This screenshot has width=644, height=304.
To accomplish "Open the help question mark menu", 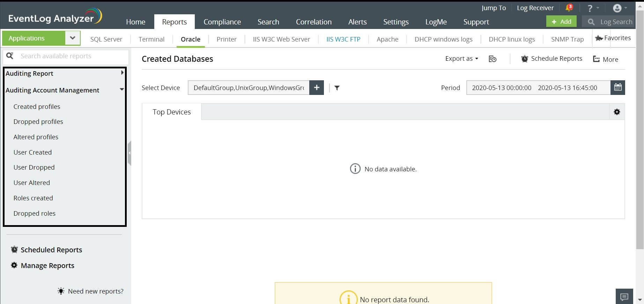I will 590,8.
